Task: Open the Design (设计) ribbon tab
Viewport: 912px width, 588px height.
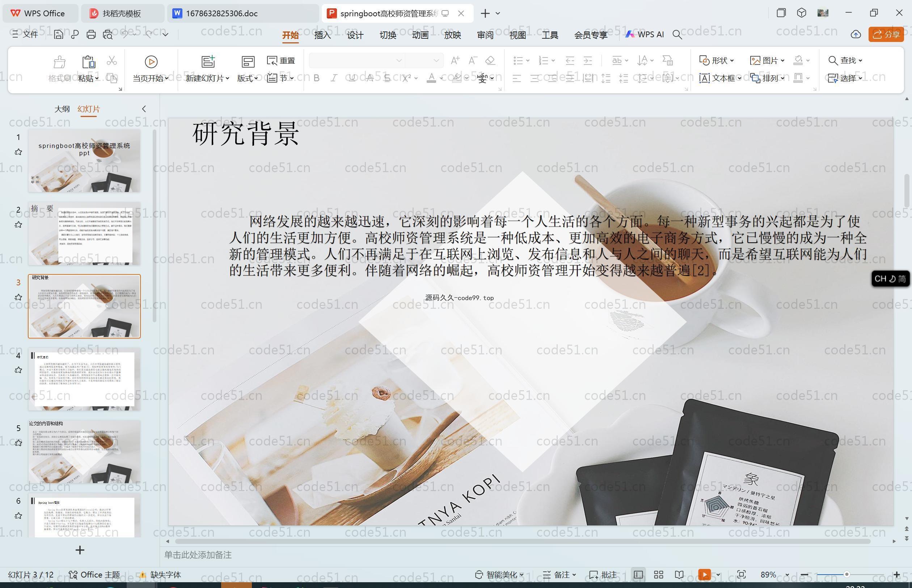Action: pos(355,35)
